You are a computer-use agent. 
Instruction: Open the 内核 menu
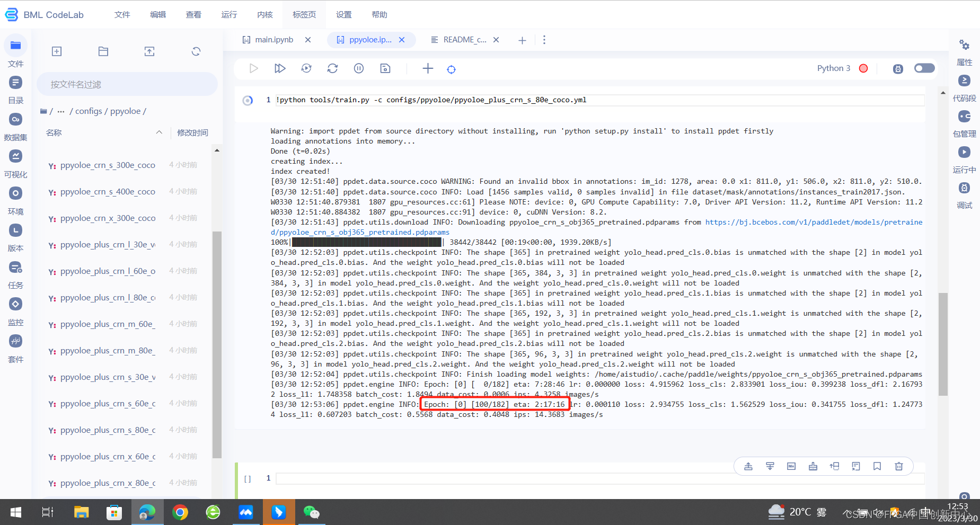(x=265, y=15)
